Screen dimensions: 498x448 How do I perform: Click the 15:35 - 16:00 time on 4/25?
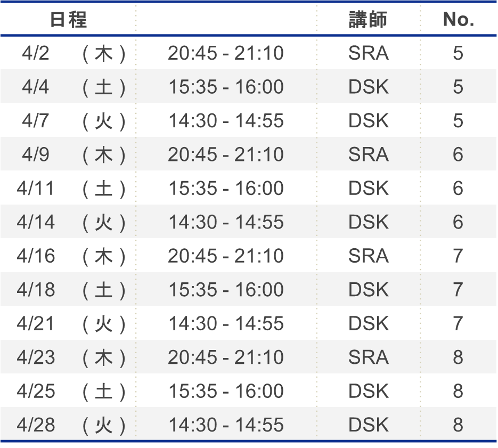(x=226, y=392)
